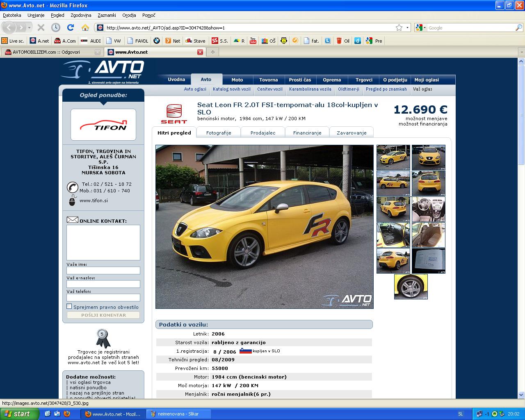The image size is (525, 420).
Task: Click the natisni ponudbo link
Action: [88, 388]
